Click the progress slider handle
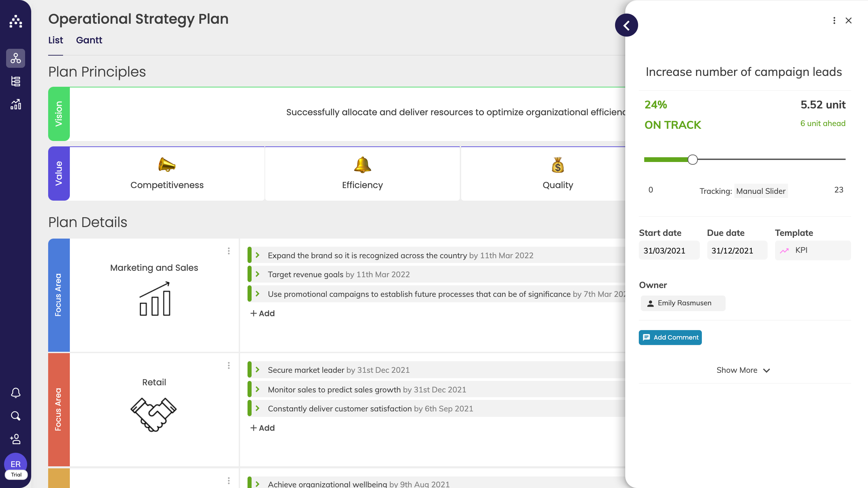This screenshot has height=488, width=868. tap(692, 159)
